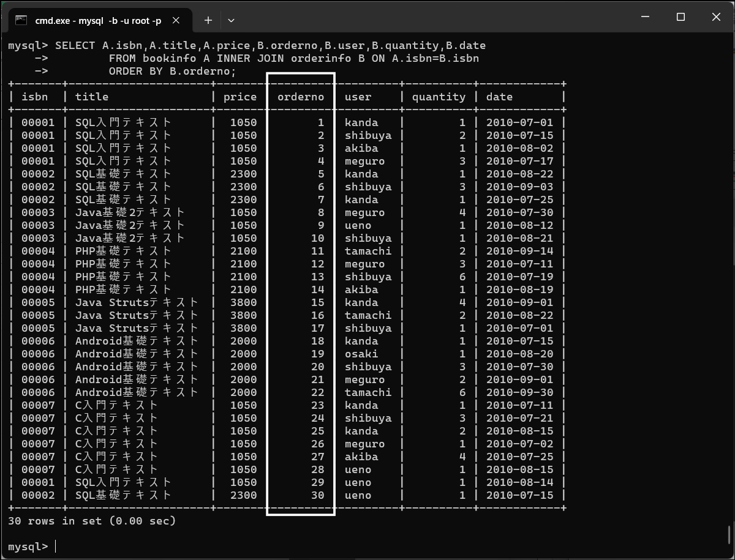Minimize the terminal window
The image size is (735, 560).
[x=645, y=17]
